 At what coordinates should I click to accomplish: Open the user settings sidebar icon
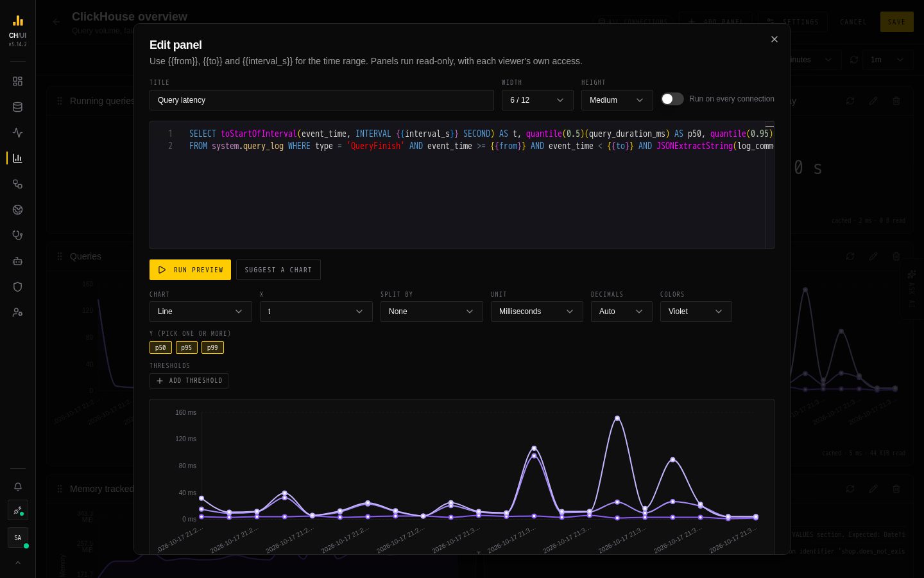pos(17,313)
